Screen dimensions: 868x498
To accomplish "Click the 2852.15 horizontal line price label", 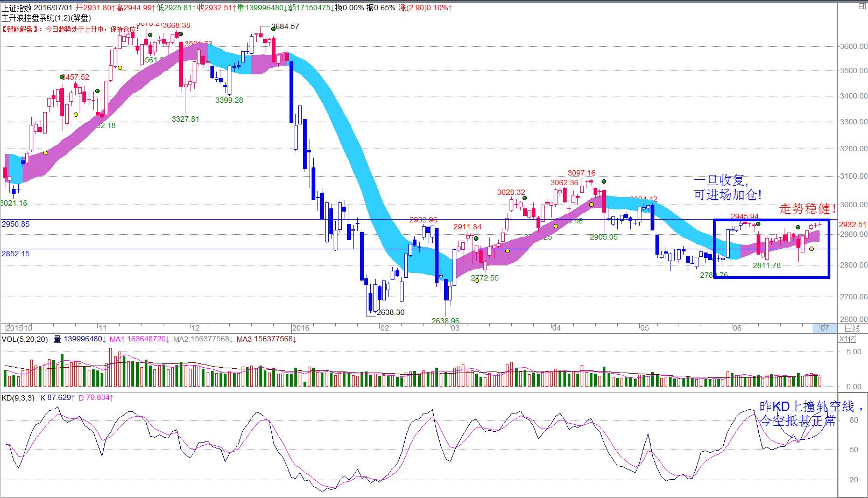I will click(x=16, y=254).
